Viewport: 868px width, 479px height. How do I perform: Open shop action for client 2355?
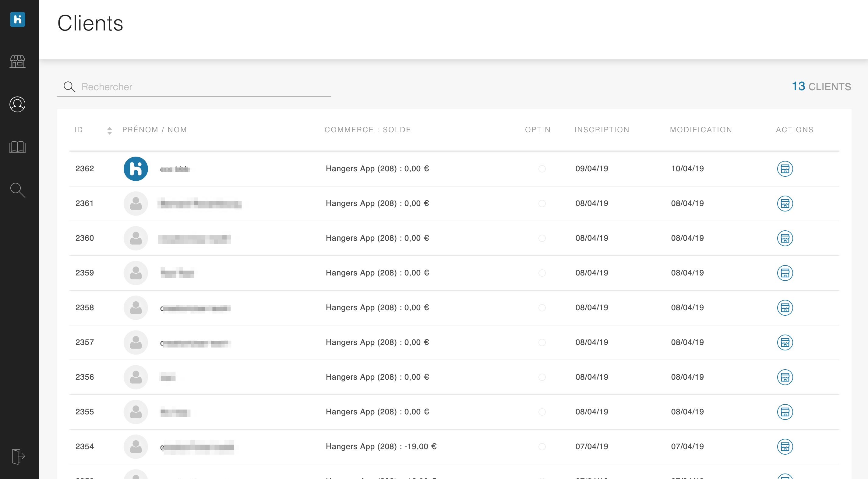785,412
